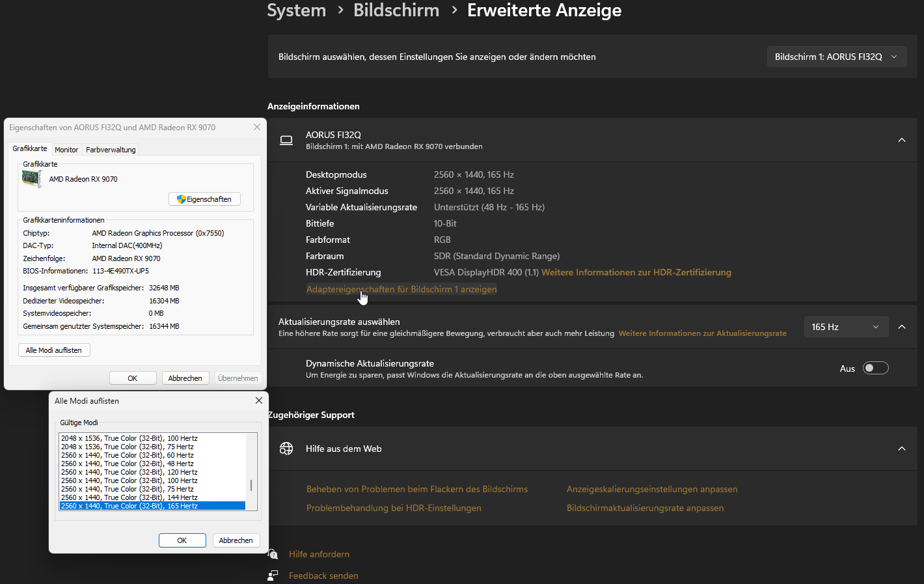This screenshot has width=924, height=584.
Task: Click the Farbraum value SDR text
Action: point(497,256)
